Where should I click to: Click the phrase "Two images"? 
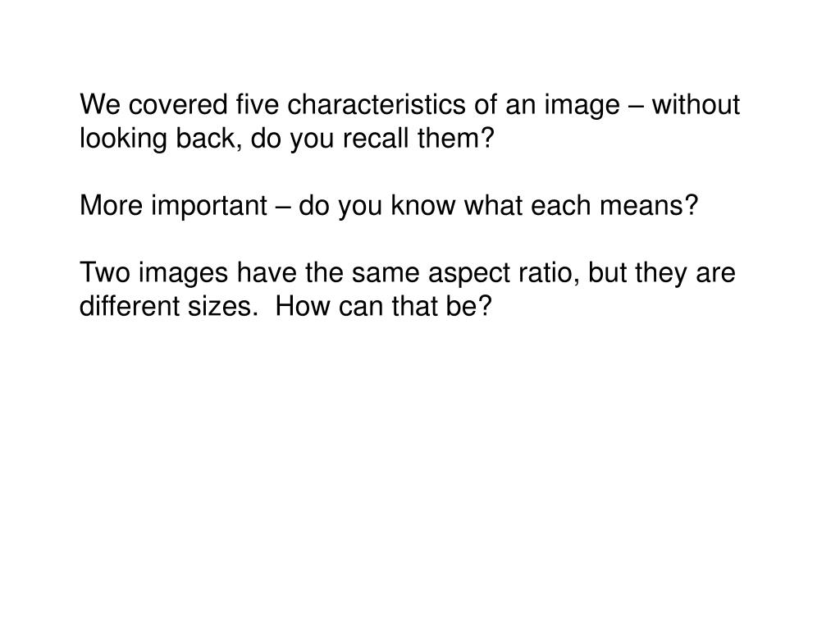pos(153,273)
